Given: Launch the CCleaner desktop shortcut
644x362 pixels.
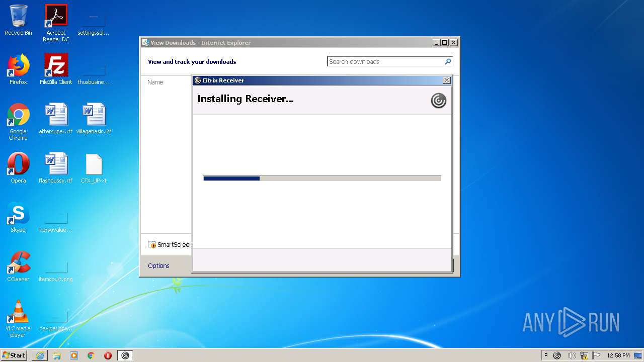Looking at the screenshot, I should pyautogui.click(x=18, y=266).
